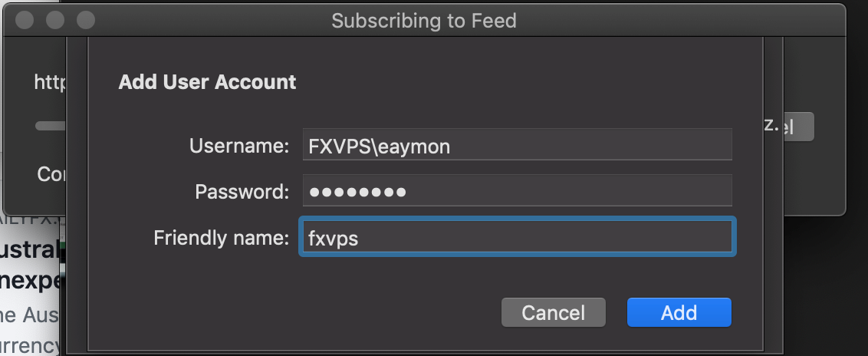Viewport: 868px width, 356px height.
Task: Dismiss the Add User Account sheet via Cancel
Action: [553, 312]
